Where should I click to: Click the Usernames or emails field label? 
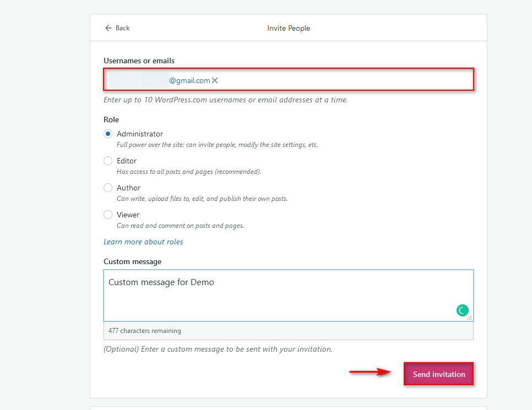pos(139,61)
